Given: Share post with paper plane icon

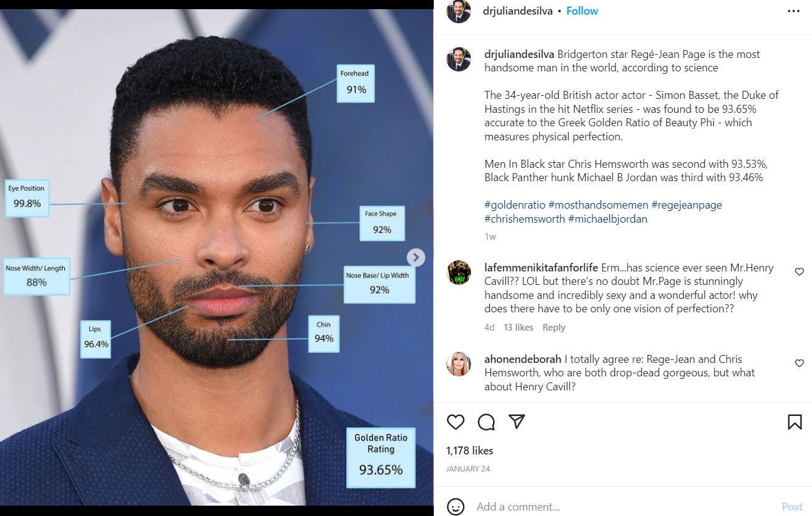Looking at the screenshot, I should 517,421.
